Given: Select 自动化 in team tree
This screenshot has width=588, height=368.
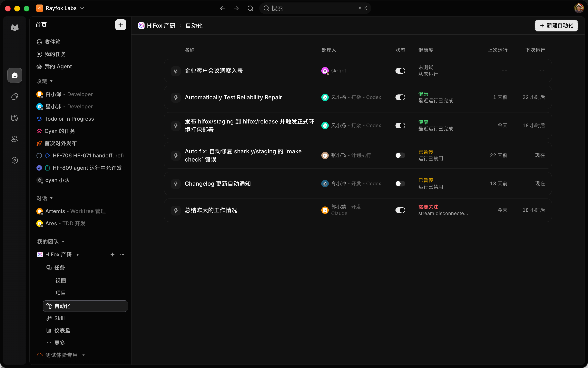Looking at the screenshot, I should tap(85, 306).
